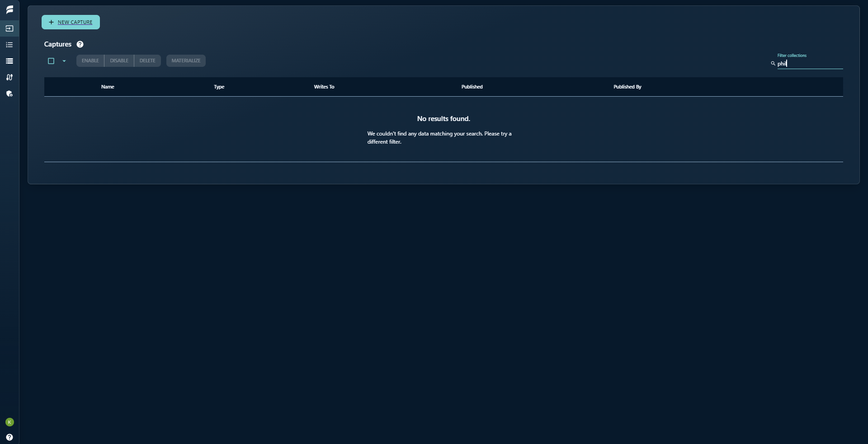Sort by the Published column header
The width and height of the screenshot is (868, 444).
[x=472, y=87]
